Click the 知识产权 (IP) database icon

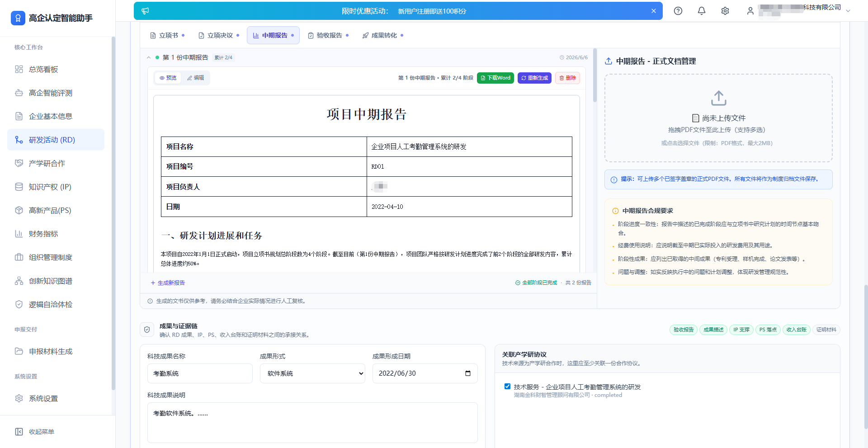point(19,187)
